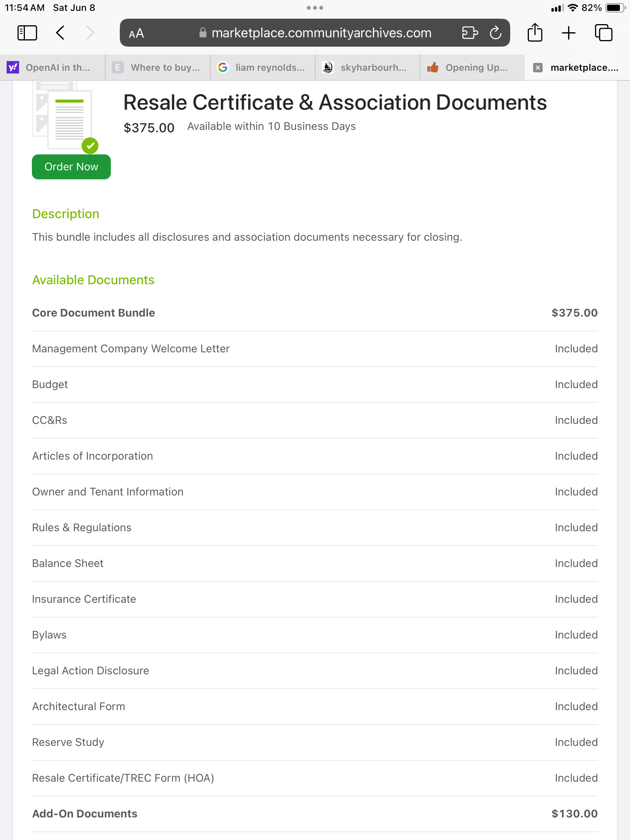Go back to previous page
The width and height of the screenshot is (630, 840).
click(x=60, y=33)
